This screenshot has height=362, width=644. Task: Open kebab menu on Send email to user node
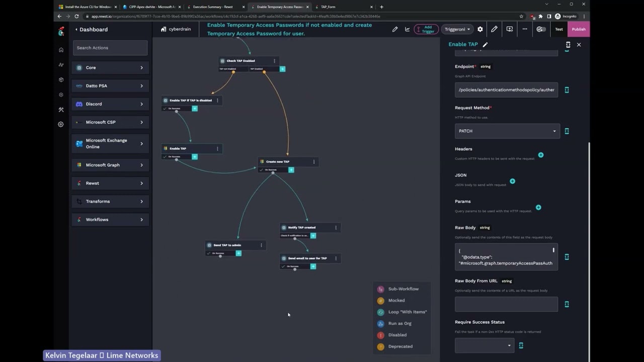(x=336, y=258)
